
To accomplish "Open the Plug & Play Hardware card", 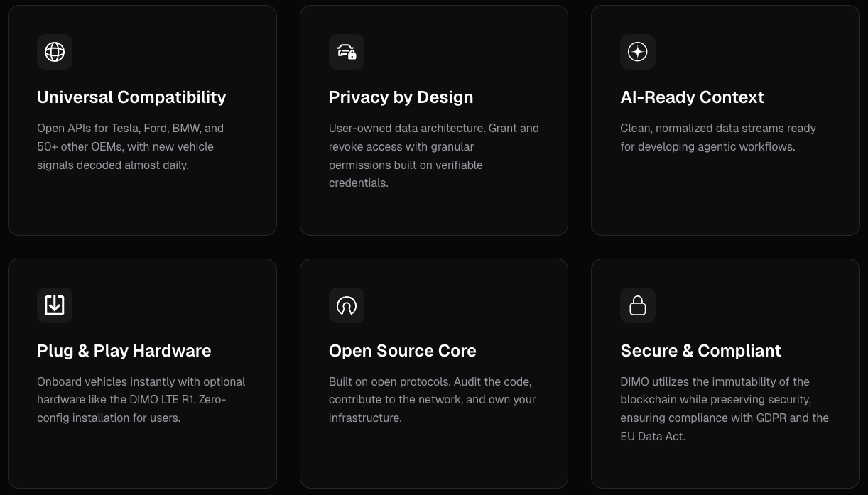I will (x=142, y=374).
